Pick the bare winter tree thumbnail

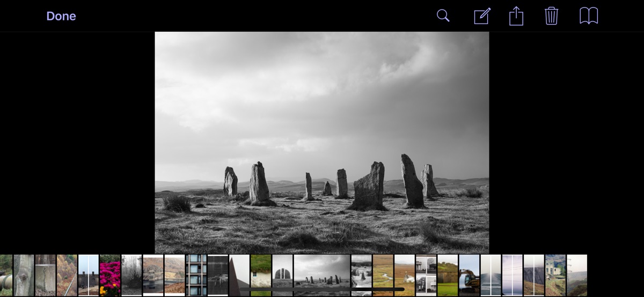(131, 275)
